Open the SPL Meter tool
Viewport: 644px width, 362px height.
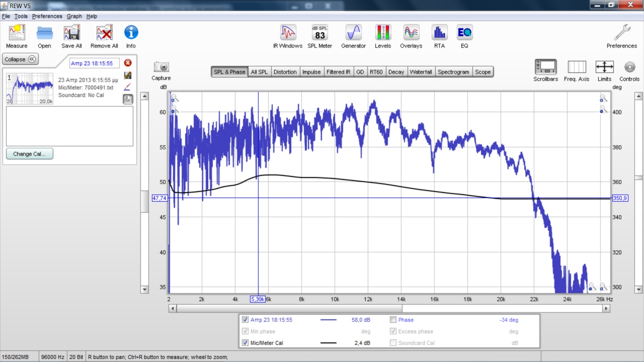point(319,33)
